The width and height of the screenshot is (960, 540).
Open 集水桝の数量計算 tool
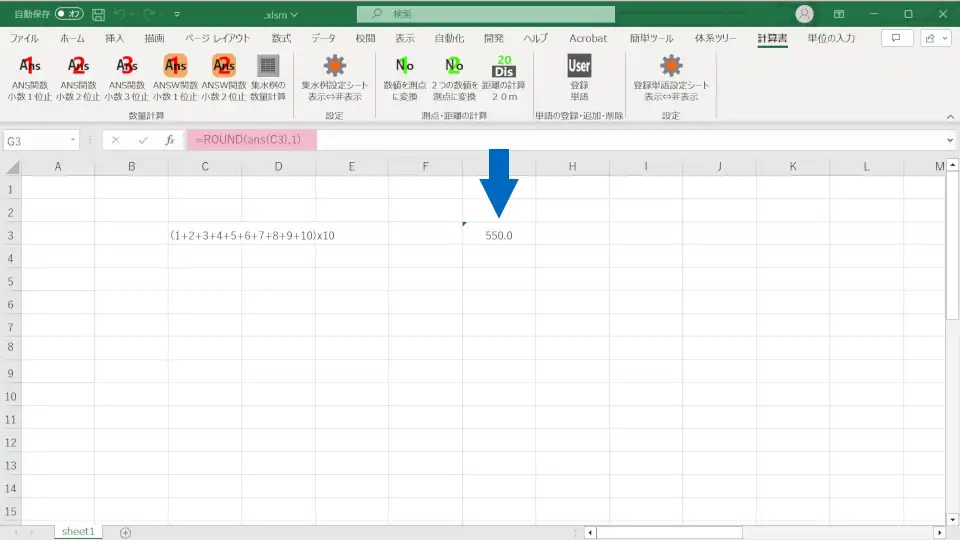click(267, 67)
